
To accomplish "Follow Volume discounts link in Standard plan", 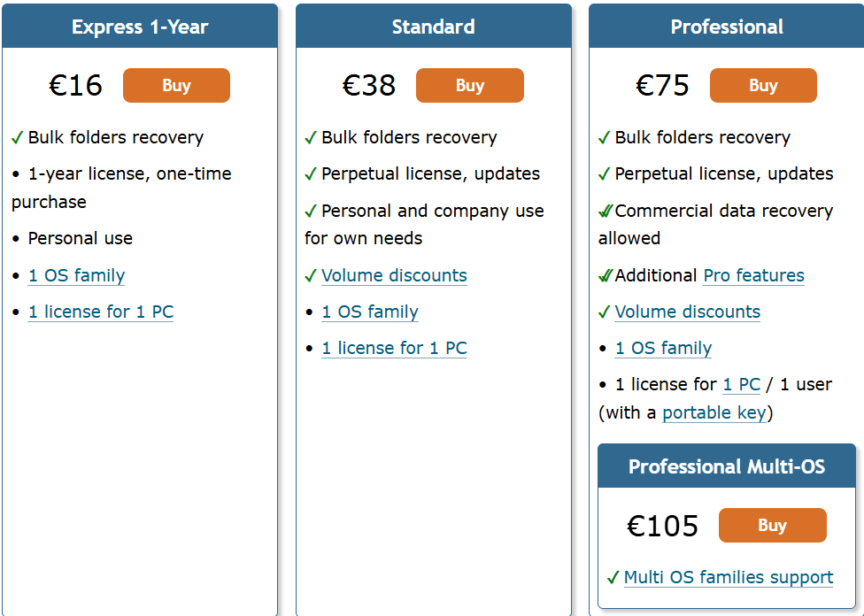I will (394, 275).
